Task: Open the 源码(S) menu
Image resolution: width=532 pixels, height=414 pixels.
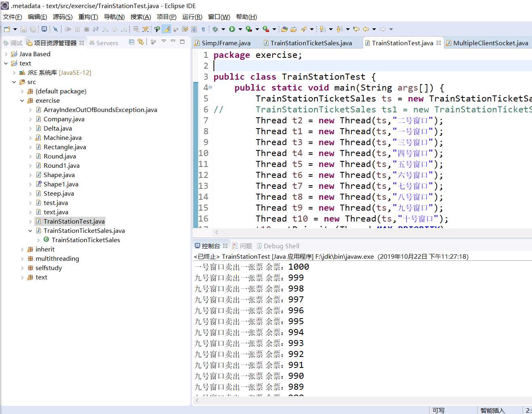Action: (63, 17)
